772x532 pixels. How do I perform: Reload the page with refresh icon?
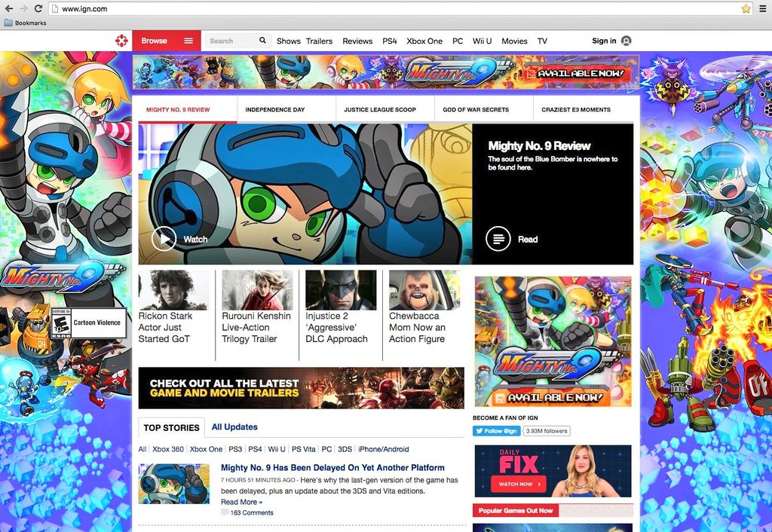tap(38, 8)
